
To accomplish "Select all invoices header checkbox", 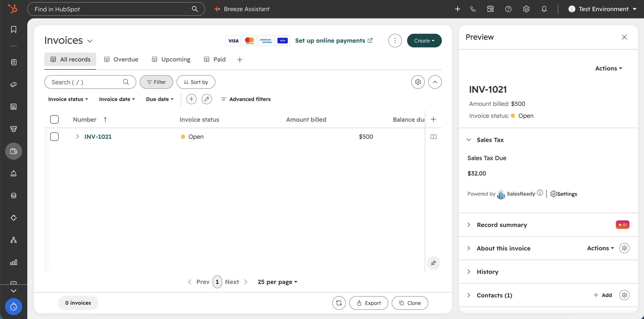I will click(54, 119).
